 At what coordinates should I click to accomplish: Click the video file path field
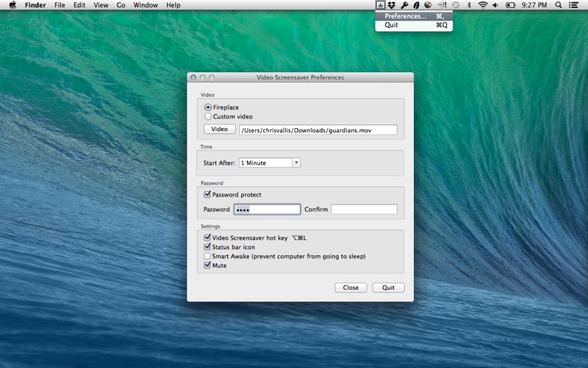(318, 130)
